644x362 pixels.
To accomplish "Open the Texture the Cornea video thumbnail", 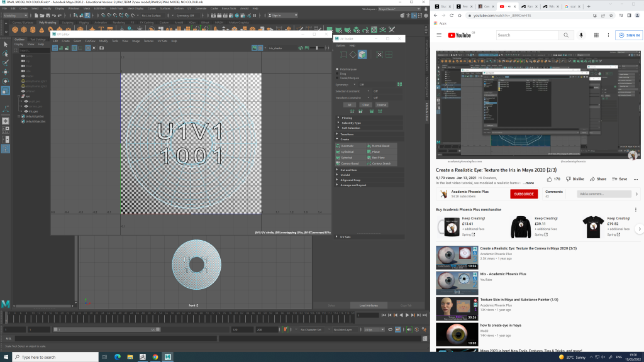I will pyautogui.click(x=457, y=257).
